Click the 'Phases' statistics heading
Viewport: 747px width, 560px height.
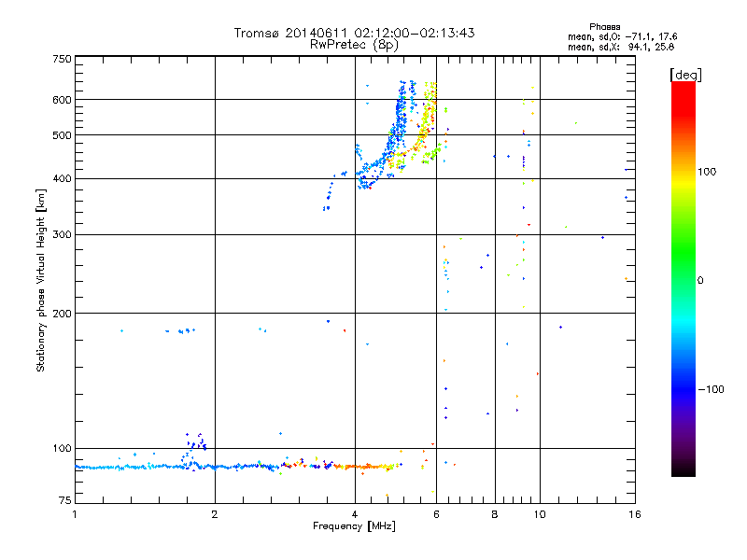[x=604, y=27]
